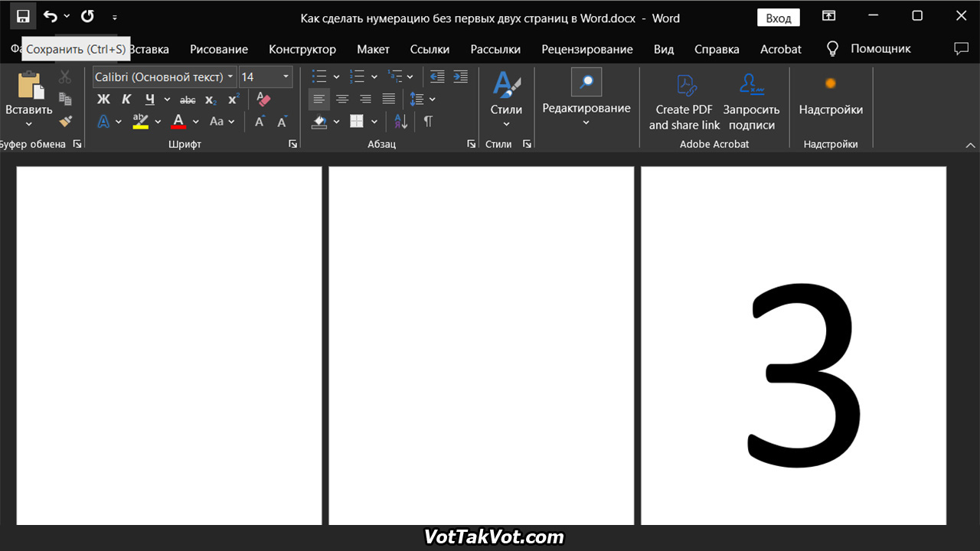This screenshot has width=980, height=551.
Task: Clear all formatting with eraser icon
Action: pyautogui.click(x=263, y=99)
